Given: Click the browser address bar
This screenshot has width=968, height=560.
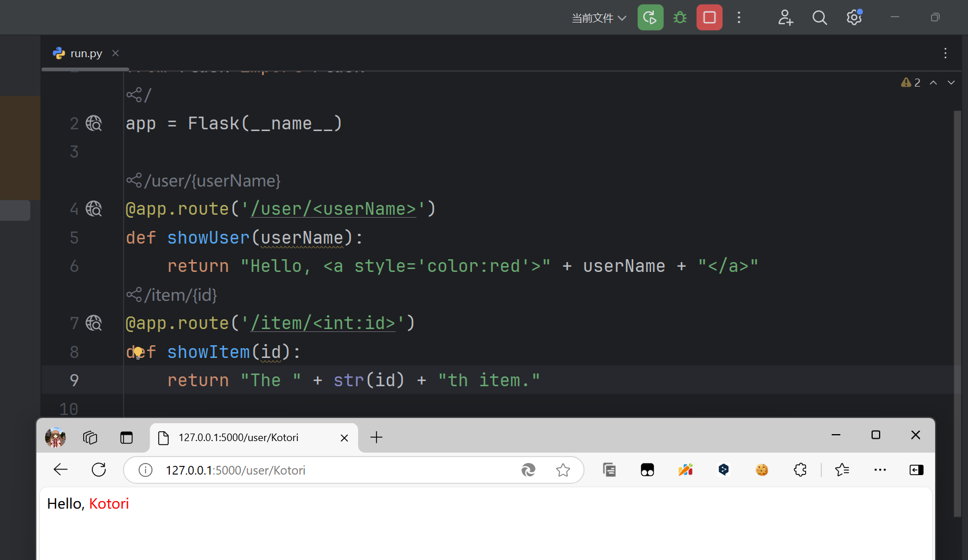Looking at the screenshot, I should pos(335,471).
